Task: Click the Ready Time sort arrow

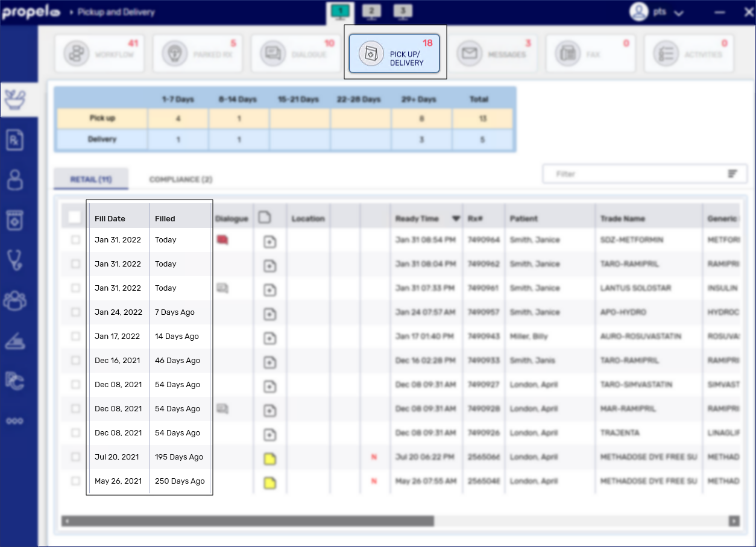Action: point(456,219)
